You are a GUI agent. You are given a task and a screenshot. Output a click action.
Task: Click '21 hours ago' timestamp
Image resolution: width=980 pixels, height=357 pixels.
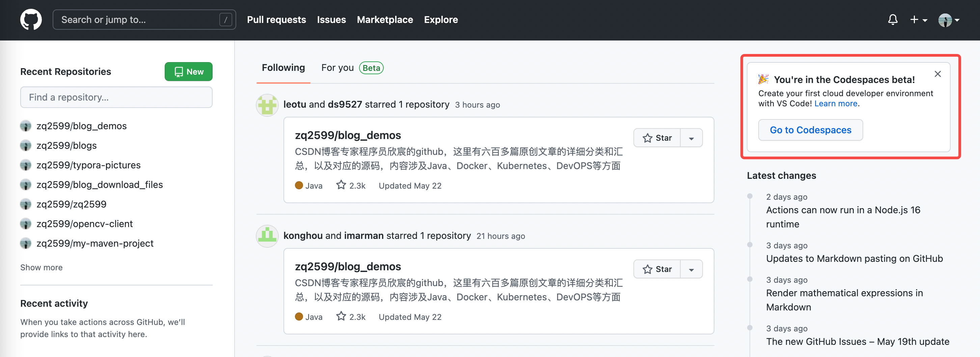click(x=500, y=236)
